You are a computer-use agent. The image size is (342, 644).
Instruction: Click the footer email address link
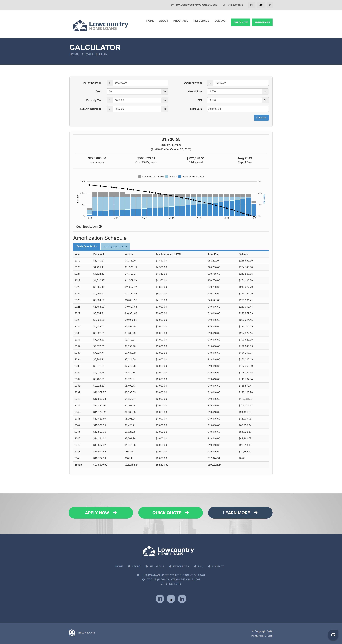pyautogui.click(x=173, y=579)
